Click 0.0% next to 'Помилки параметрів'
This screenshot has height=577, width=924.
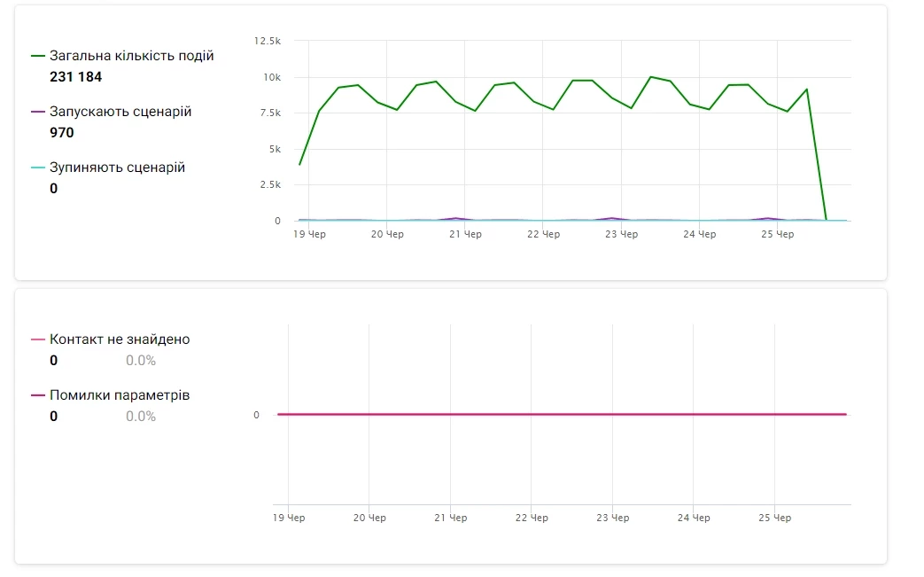[x=141, y=417]
